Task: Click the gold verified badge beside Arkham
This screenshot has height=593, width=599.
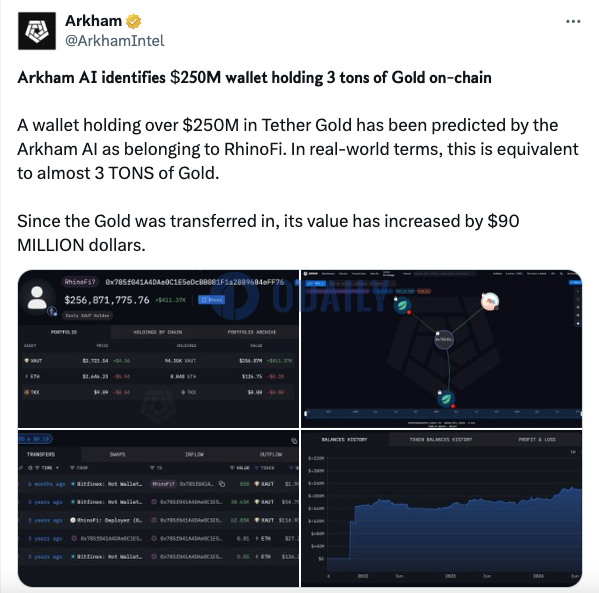Action: click(133, 21)
